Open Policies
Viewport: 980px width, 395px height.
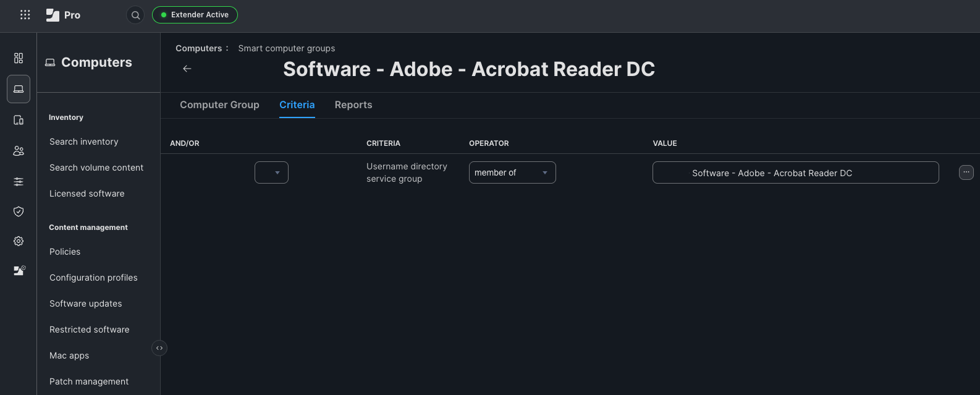65,252
